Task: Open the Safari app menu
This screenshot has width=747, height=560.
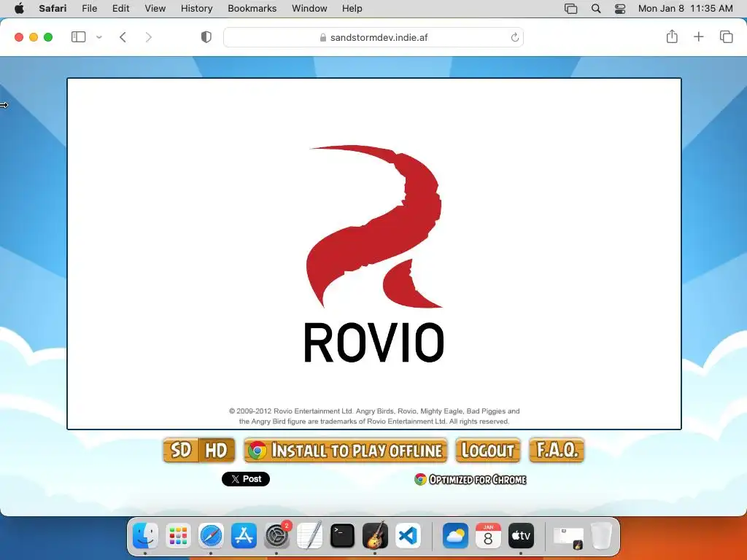Action: click(x=53, y=8)
